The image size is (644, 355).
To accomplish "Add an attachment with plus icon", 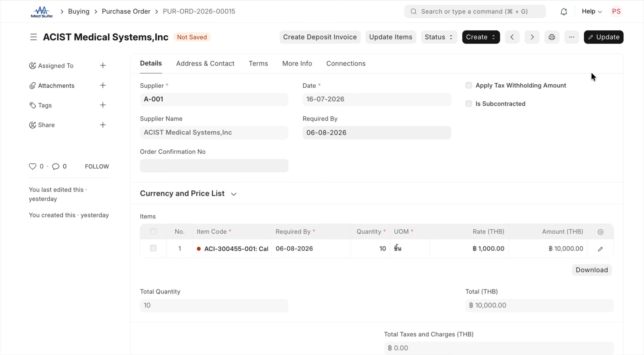I will tap(103, 85).
